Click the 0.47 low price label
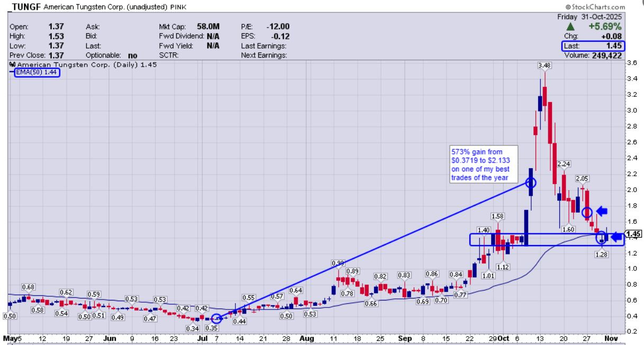 pos(150,319)
